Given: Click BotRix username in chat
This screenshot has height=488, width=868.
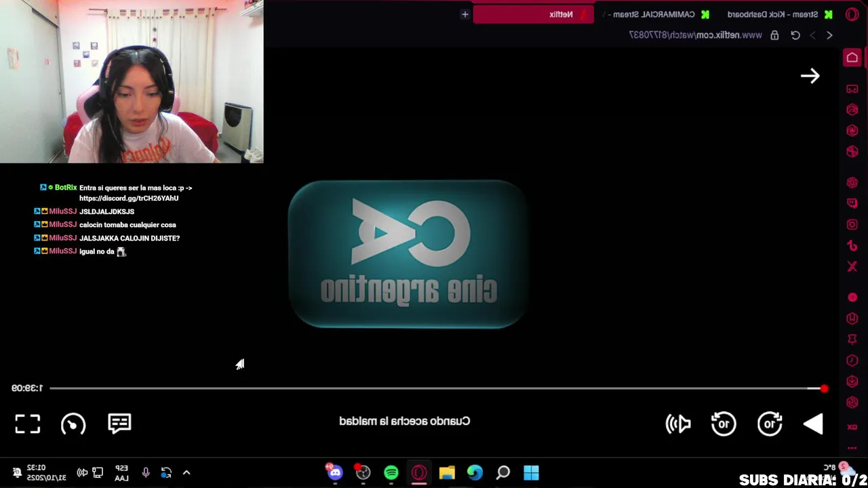Looking at the screenshot, I should coord(66,188).
